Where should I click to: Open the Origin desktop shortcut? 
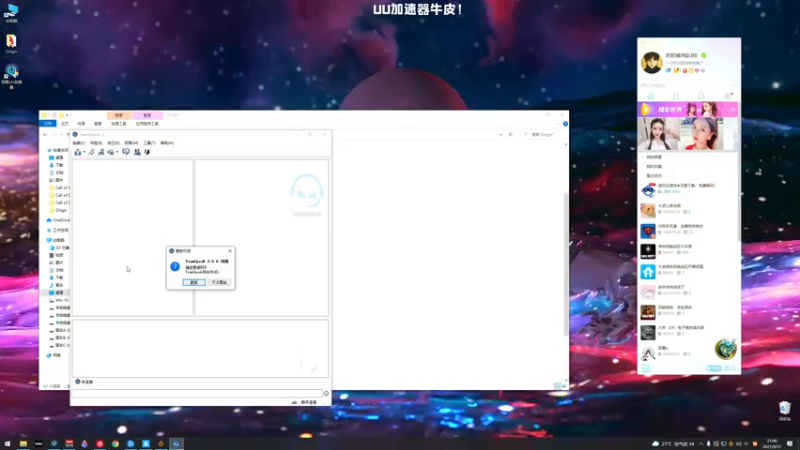click(x=11, y=44)
